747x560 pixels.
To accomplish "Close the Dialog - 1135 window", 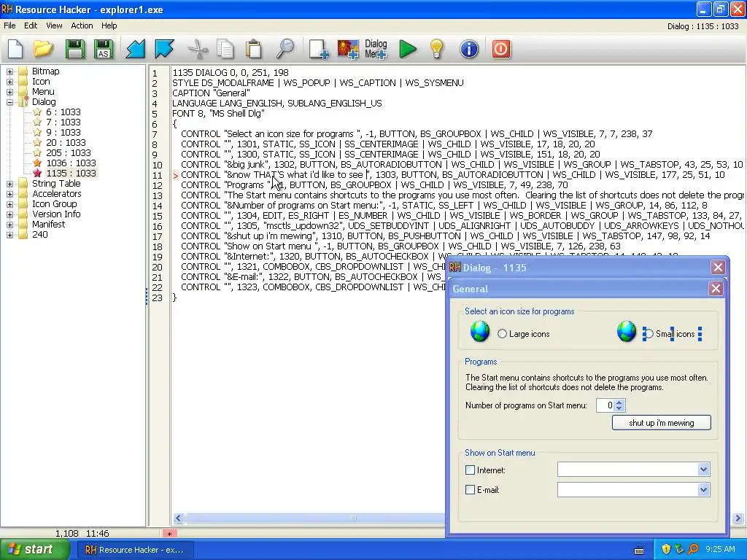I will tap(718, 267).
